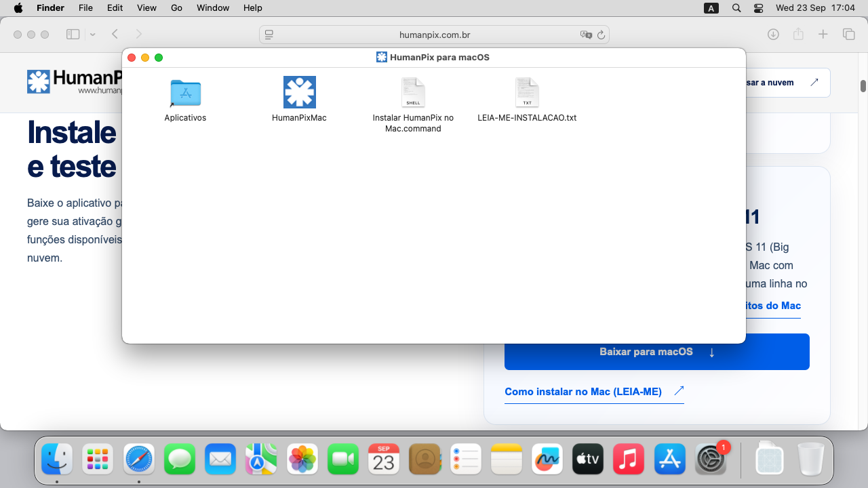
Task: Show Safari downloads
Action: point(773,34)
